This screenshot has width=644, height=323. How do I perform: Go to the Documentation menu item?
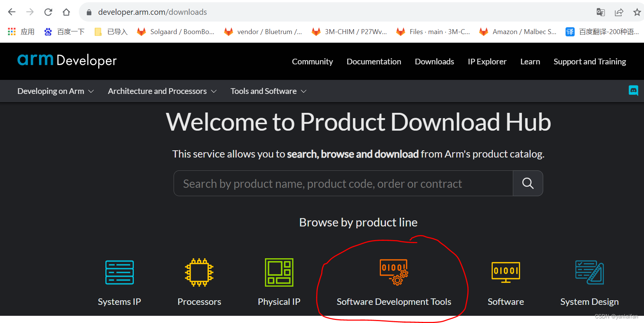374,62
